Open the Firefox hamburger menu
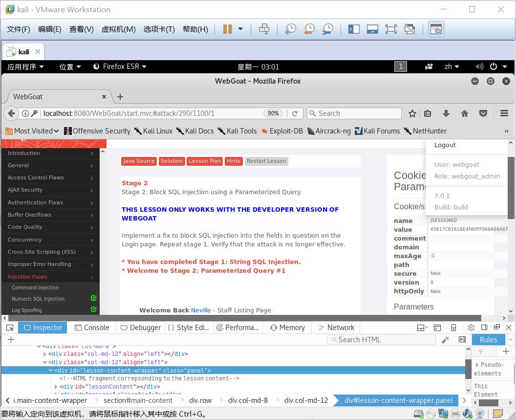The image size is (516, 420). 504,113
